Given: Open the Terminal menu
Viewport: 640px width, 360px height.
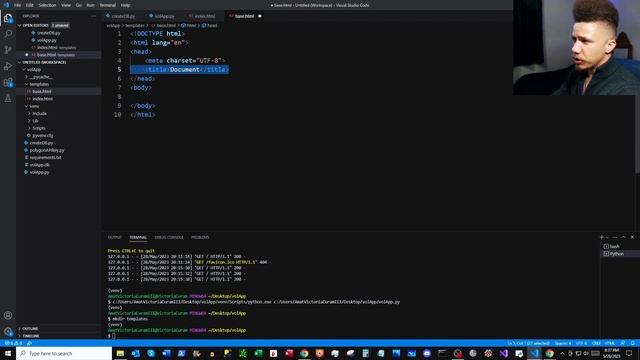Looking at the screenshot, I should tap(108, 5).
